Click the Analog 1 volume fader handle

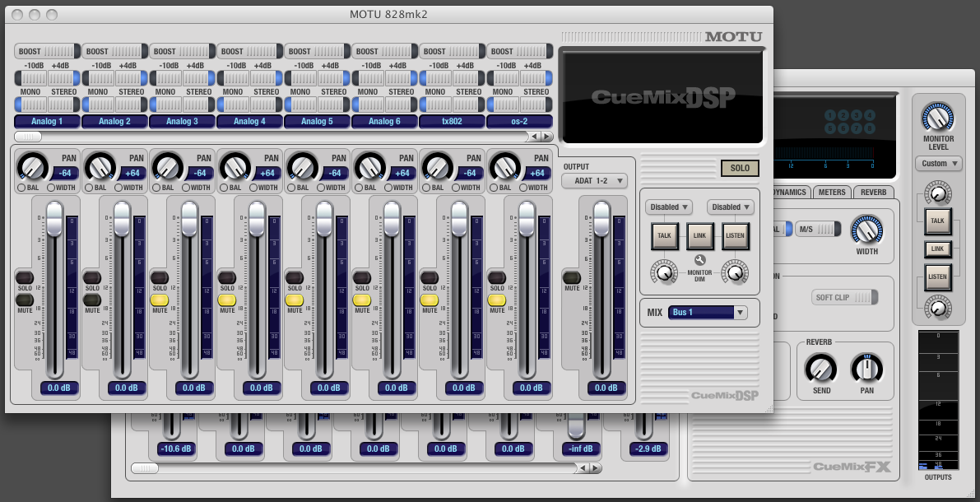pos(55,219)
